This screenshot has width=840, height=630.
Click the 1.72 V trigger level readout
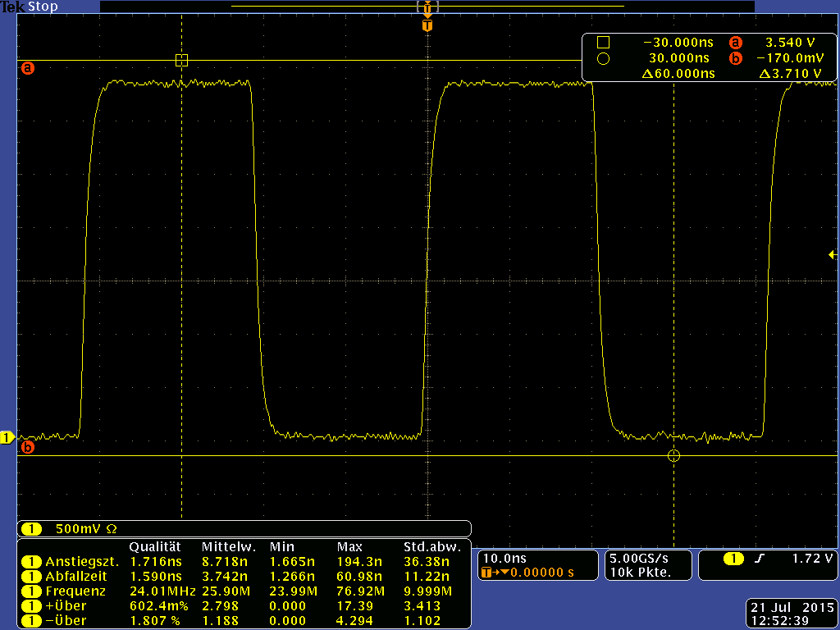coord(812,558)
